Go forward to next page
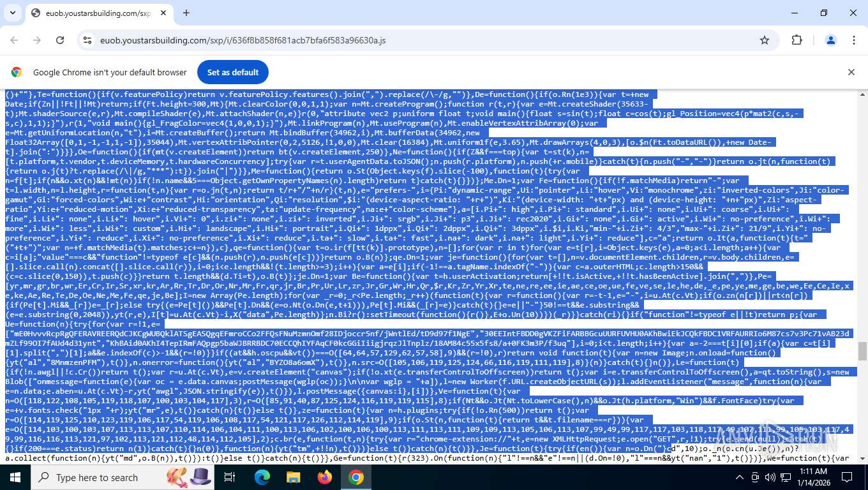This screenshot has height=490, width=868. [37, 40]
